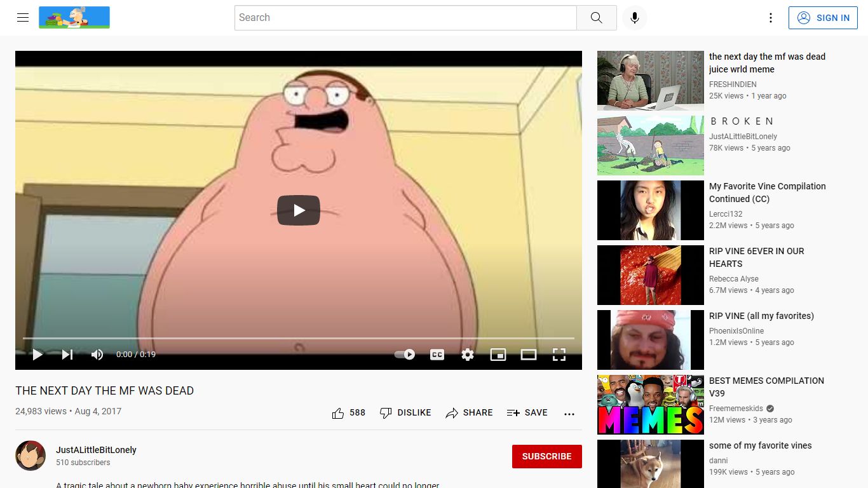Open 'some of my favorite vines' thumbnail
This screenshot has height=488, width=868.
point(651,464)
